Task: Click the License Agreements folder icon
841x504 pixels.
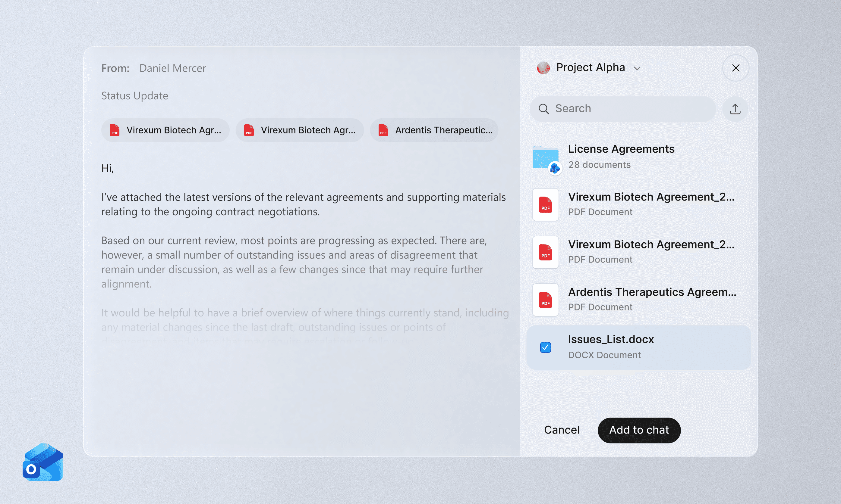Action: click(546, 158)
